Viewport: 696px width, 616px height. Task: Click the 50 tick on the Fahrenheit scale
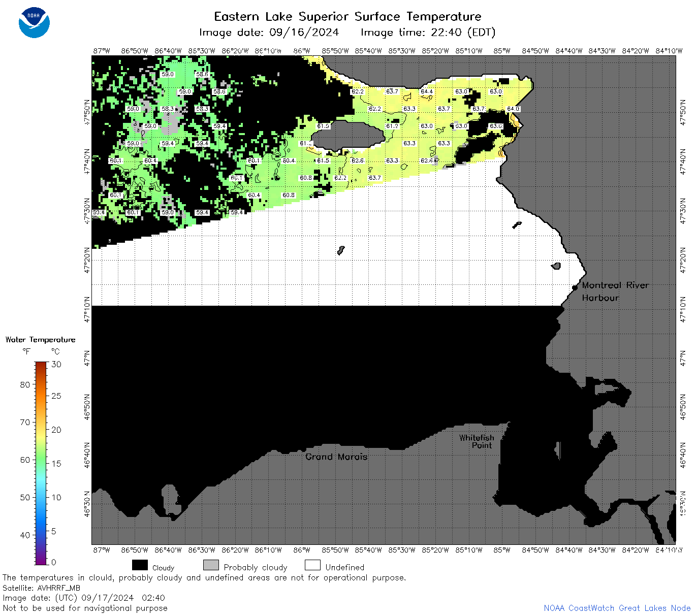point(25,497)
